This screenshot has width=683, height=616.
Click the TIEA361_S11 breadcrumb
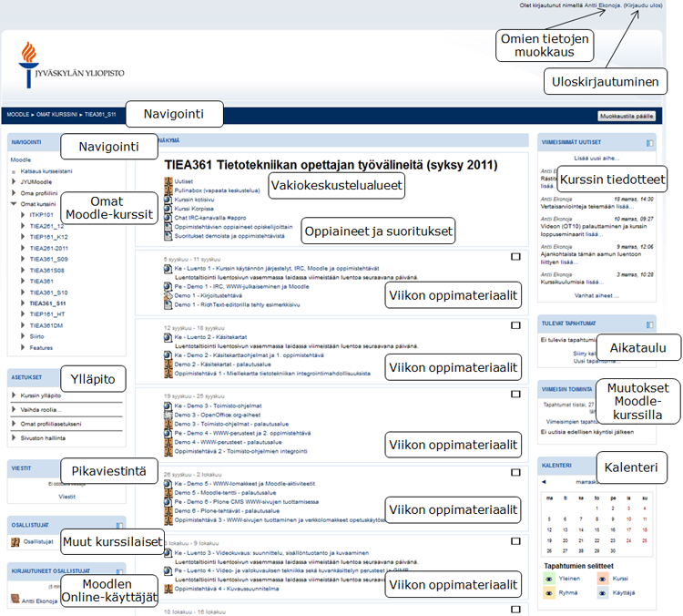click(x=100, y=115)
